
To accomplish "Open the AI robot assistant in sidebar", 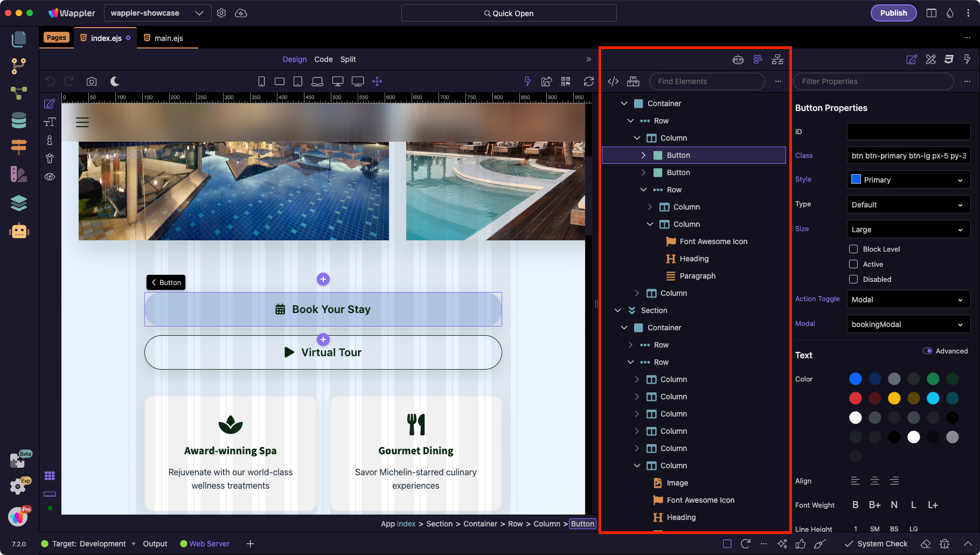I will [x=19, y=231].
